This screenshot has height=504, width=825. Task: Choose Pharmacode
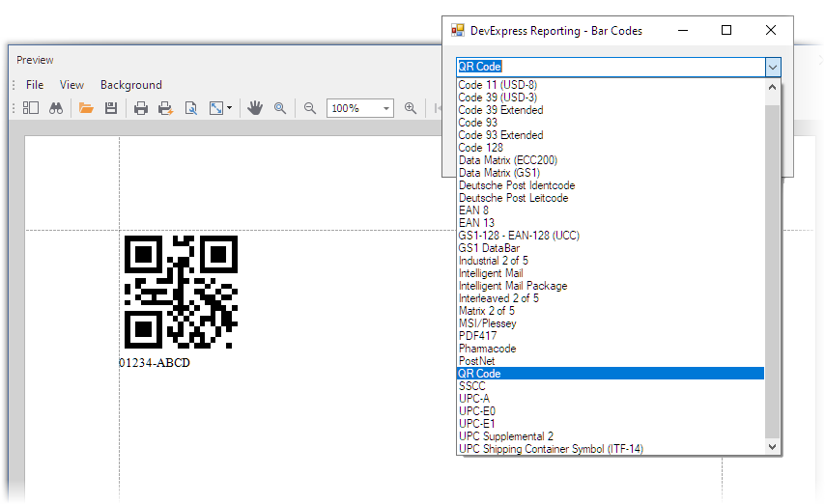tap(611, 349)
